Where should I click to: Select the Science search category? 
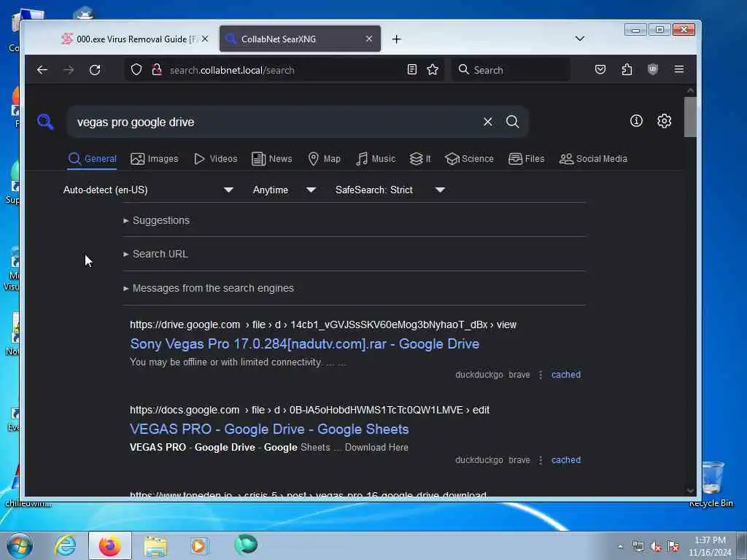[x=469, y=158]
